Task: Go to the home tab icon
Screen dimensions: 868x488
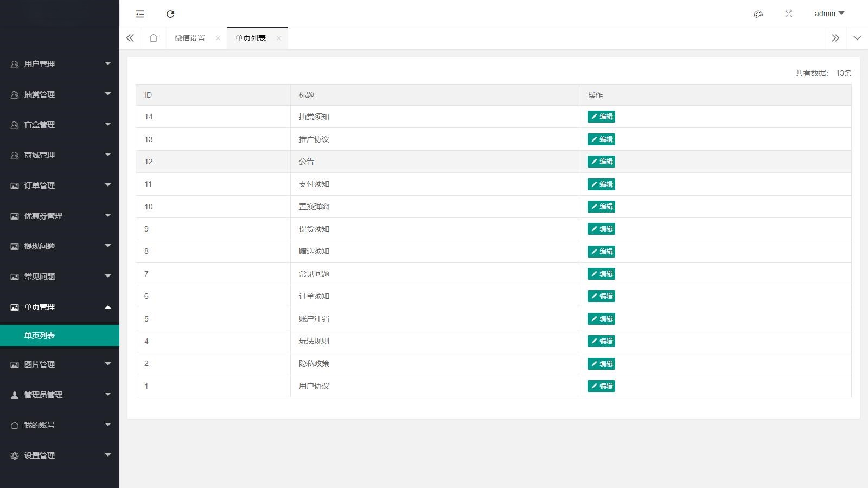Action: 154,38
